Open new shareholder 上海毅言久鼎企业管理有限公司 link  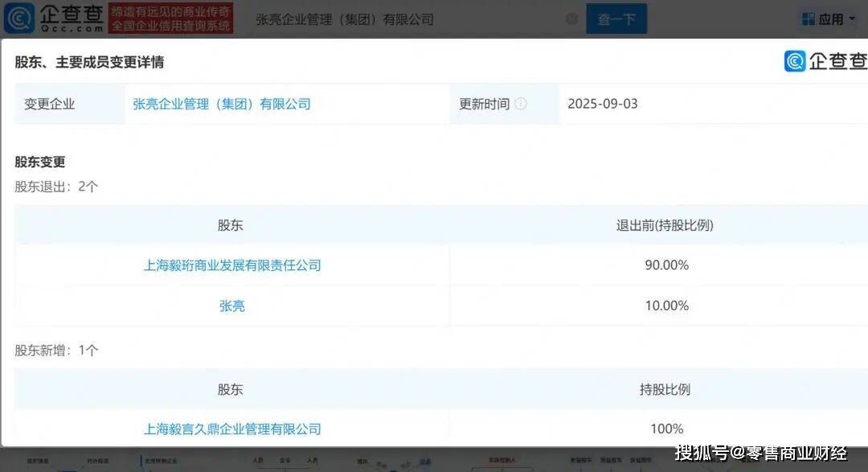(232, 429)
